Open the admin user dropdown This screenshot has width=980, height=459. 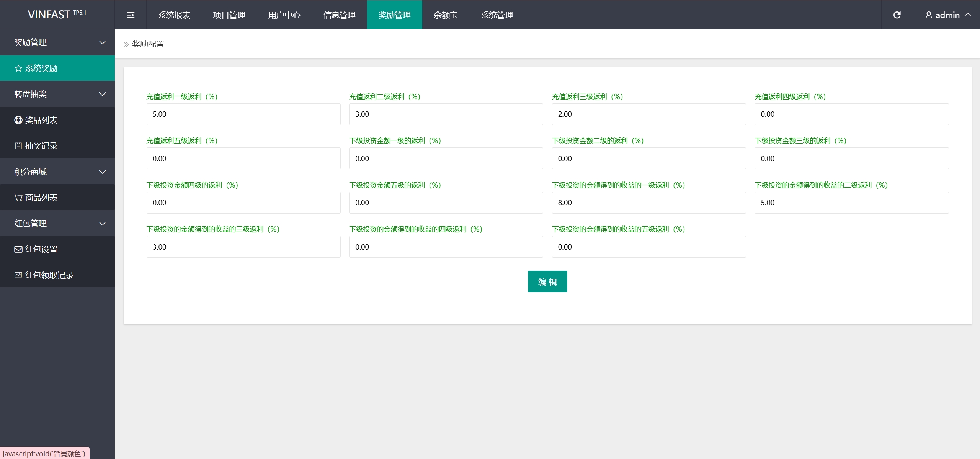click(x=947, y=15)
